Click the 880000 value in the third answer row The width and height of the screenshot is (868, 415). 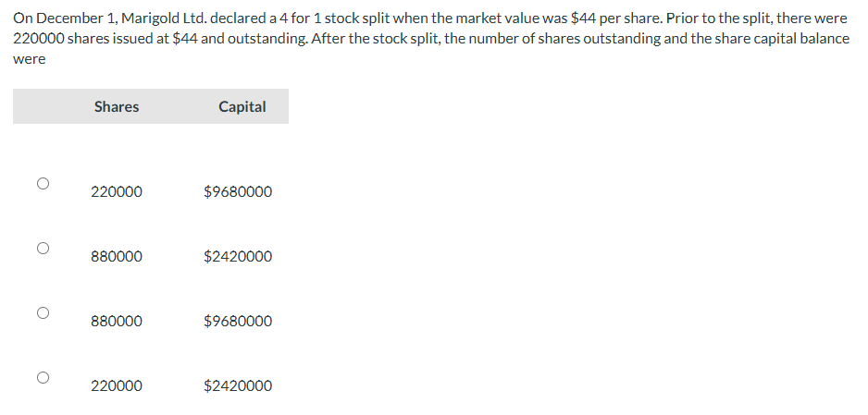point(117,321)
